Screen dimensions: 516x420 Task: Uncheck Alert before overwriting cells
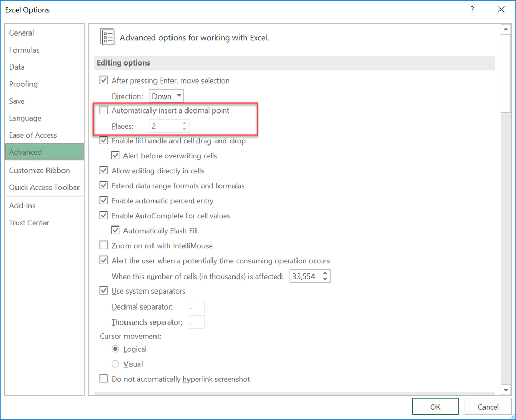(115, 155)
